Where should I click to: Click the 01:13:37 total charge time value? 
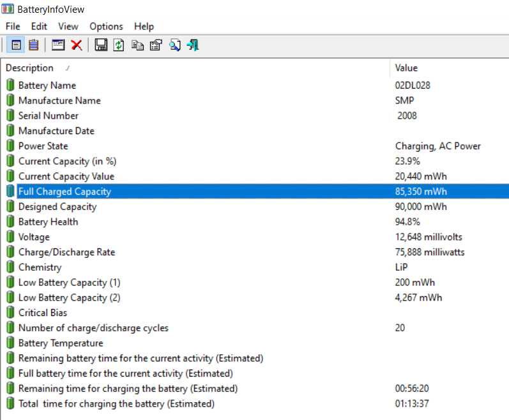[412, 403]
